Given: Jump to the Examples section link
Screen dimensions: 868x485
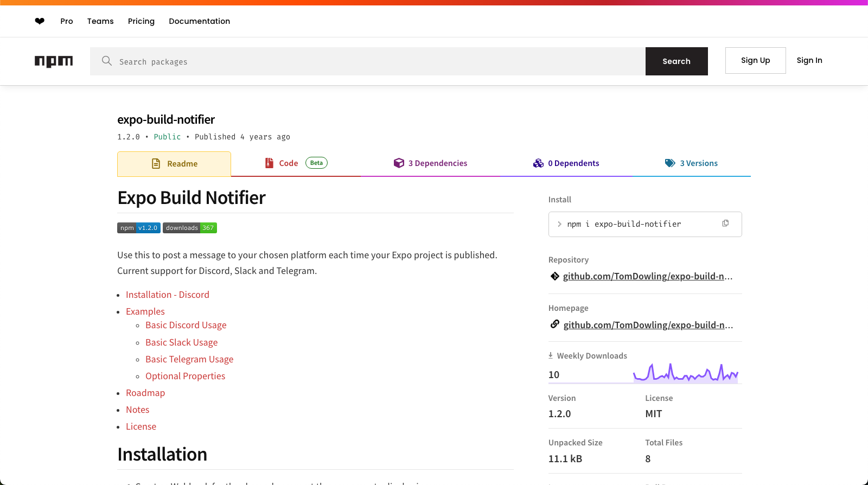Looking at the screenshot, I should coord(145,311).
